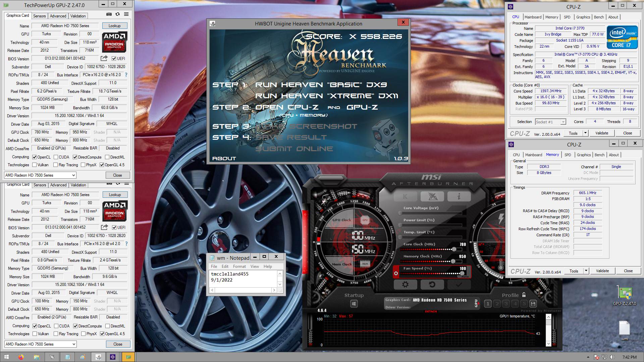Expand the GPU selector dropdown in top GPU-Z
This screenshot has height=362, width=644.
pyautogui.click(x=73, y=175)
